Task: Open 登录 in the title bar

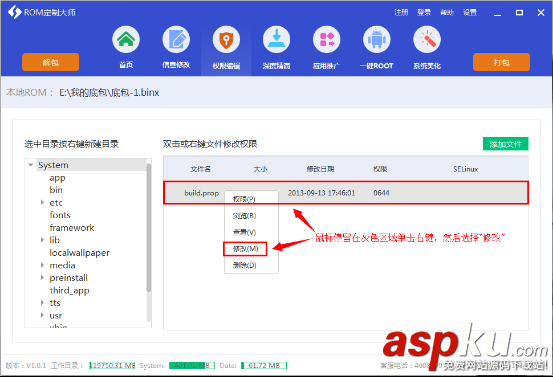Action: click(x=424, y=12)
